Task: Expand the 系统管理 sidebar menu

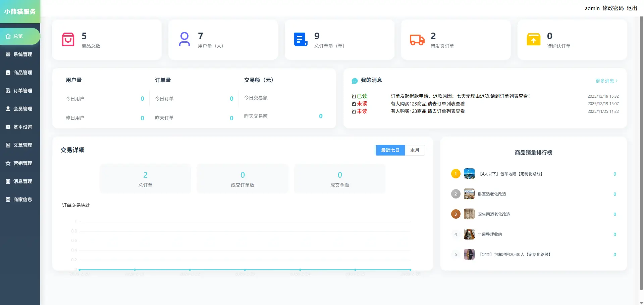Action: [20, 54]
